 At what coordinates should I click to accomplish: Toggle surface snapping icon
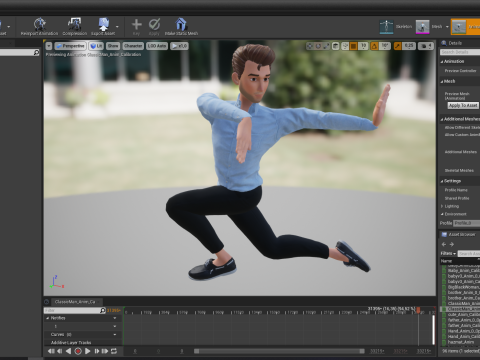point(345,46)
